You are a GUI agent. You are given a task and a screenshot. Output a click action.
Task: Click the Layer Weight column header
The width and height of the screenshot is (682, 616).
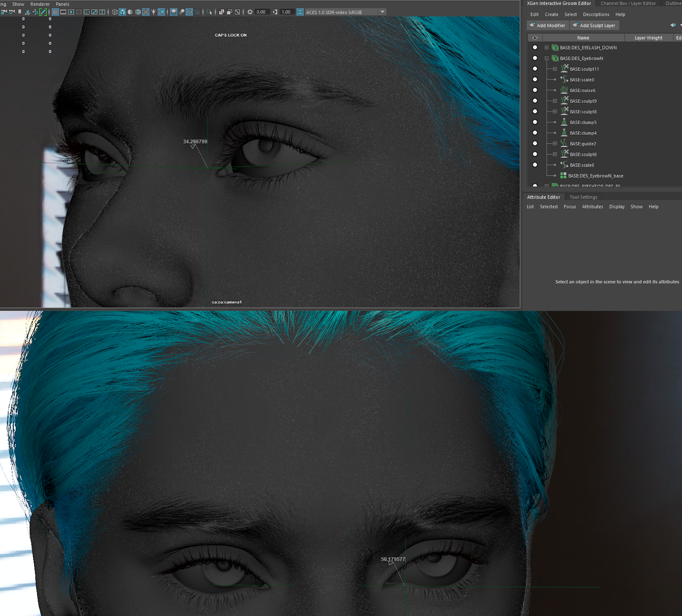(648, 38)
